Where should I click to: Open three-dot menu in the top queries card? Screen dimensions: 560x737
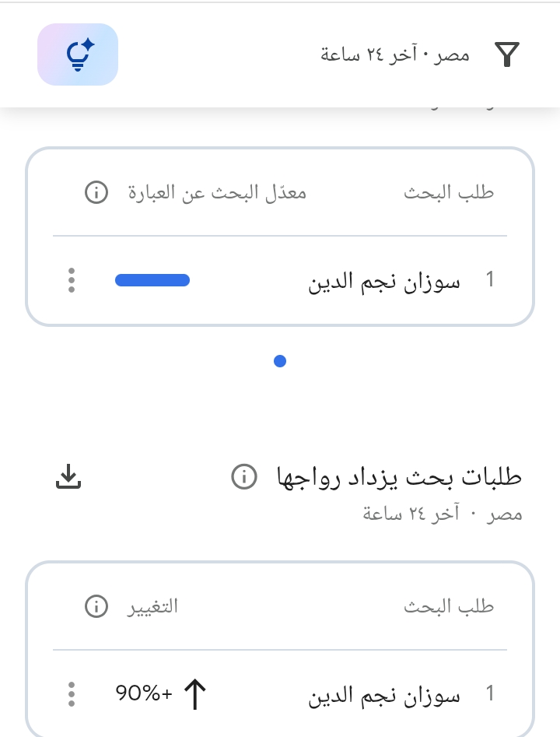[72, 280]
